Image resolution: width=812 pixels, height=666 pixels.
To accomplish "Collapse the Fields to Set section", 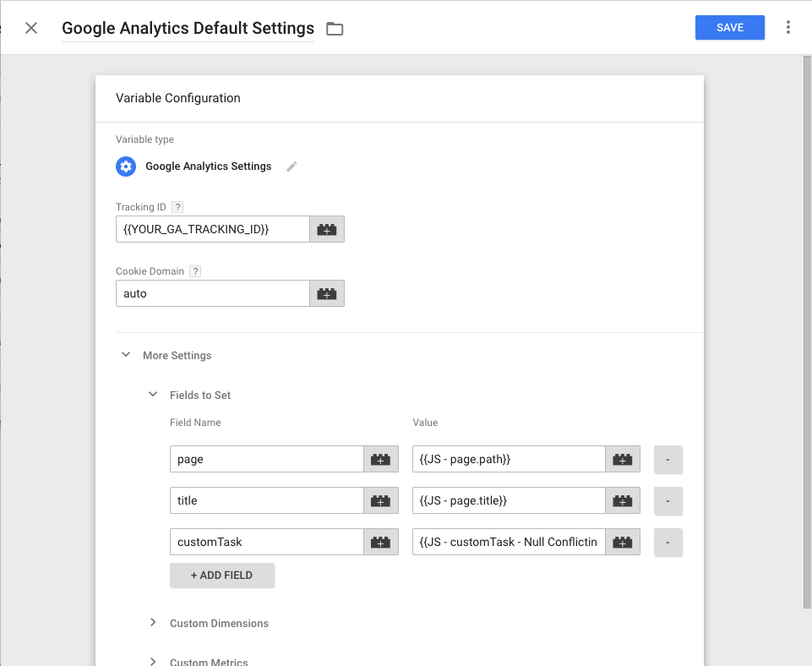I will [x=153, y=395].
